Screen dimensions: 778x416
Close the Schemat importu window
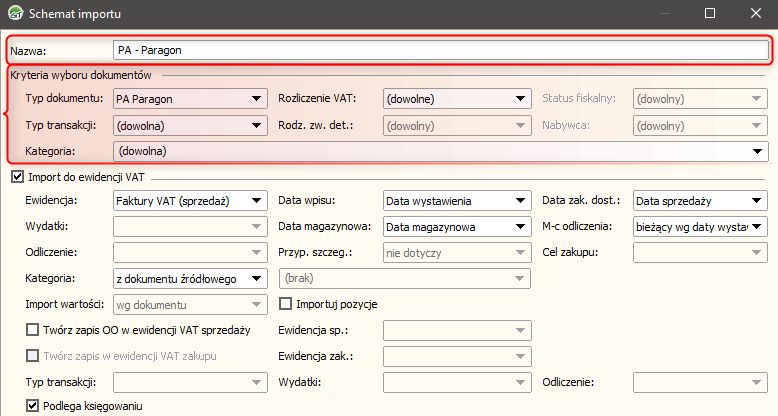[755, 14]
